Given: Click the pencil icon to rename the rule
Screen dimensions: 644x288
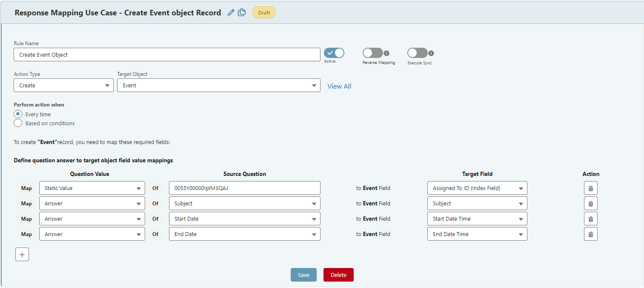Looking at the screenshot, I should point(231,12).
